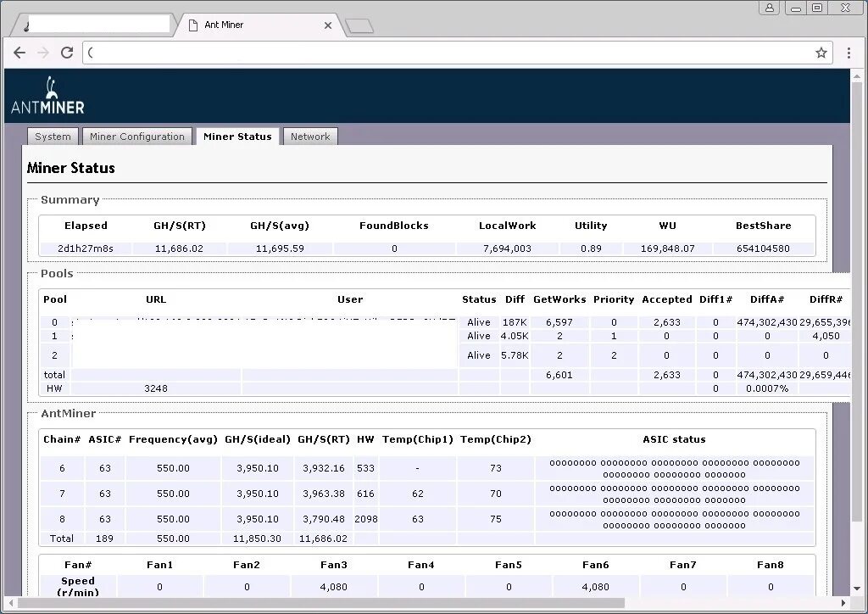
Task: Click the Alive status of pool 2
Action: (x=479, y=355)
